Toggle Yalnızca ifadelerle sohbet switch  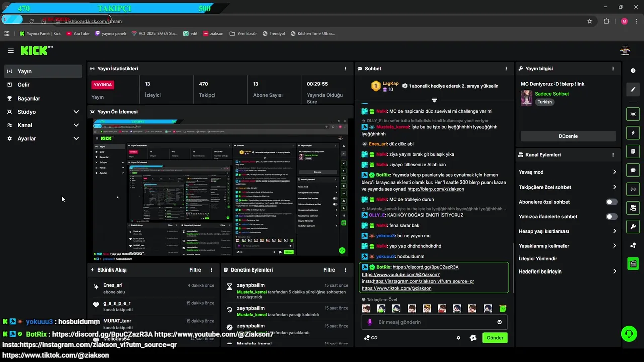click(x=612, y=217)
